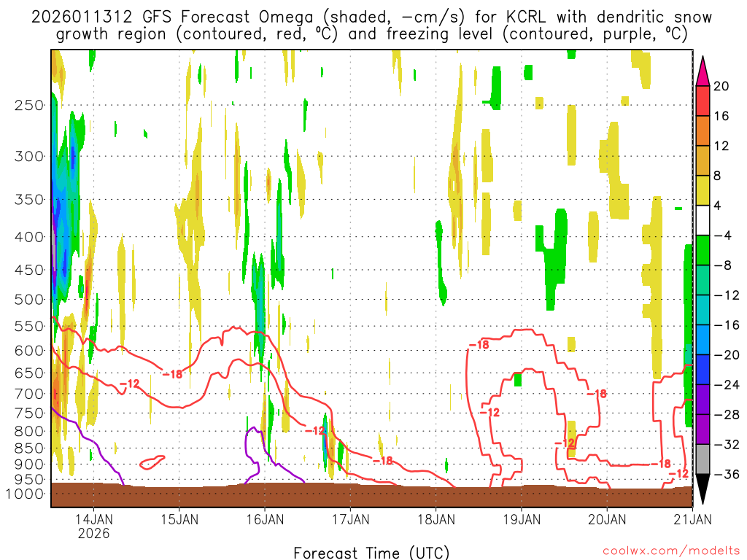Click the coolwx.com/modelts link text
The image size is (747, 560).
point(671,551)
